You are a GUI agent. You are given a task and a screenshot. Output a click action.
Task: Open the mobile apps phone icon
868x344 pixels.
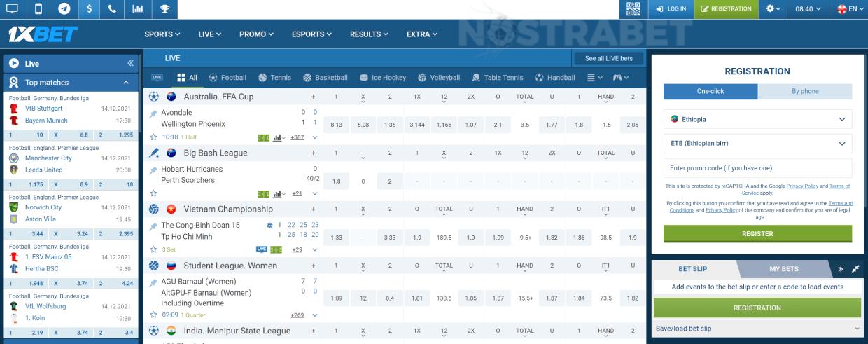click(38, 9)
